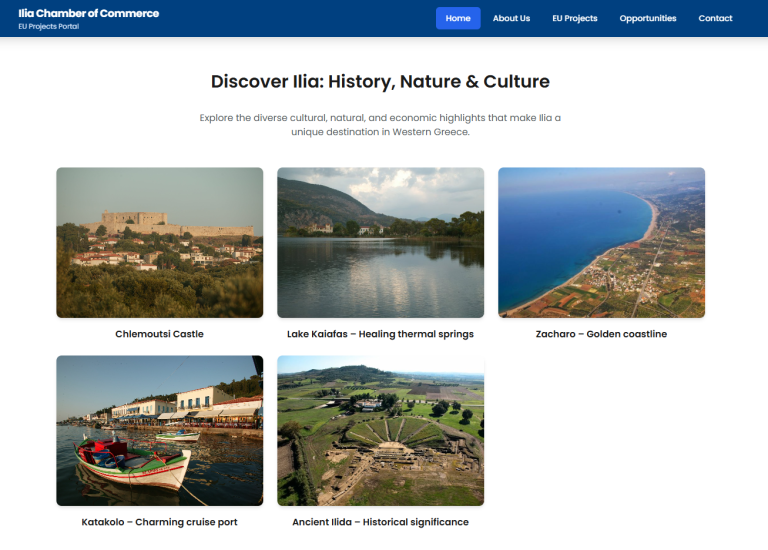Open the Opportunities menu item
This screenshot has height=550, width=768.
[x=647, y=18]
